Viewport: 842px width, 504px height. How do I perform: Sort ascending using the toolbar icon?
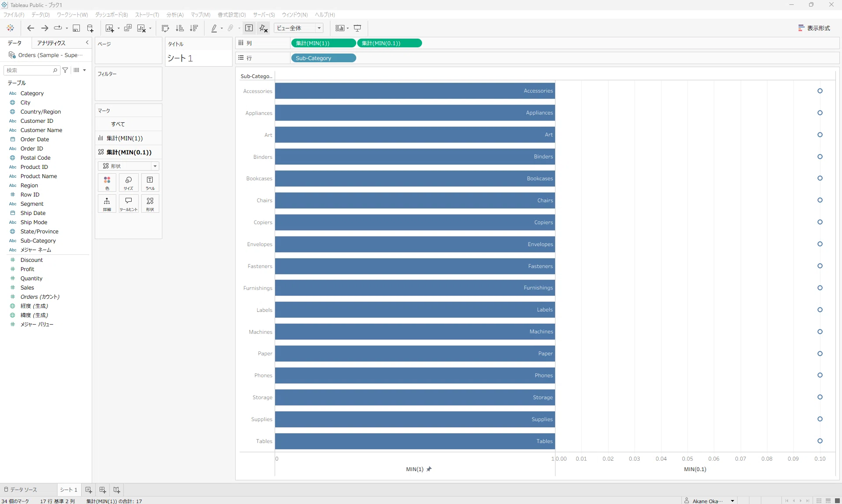[179, 28]
